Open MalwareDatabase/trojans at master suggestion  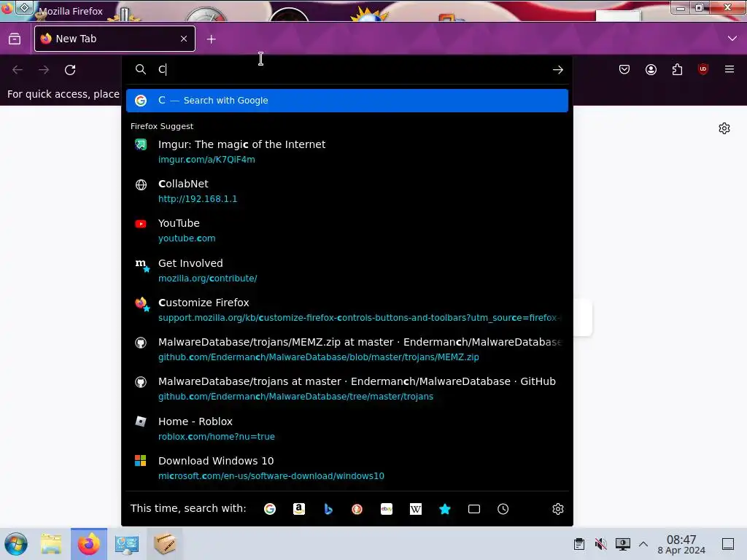point(347,389)
